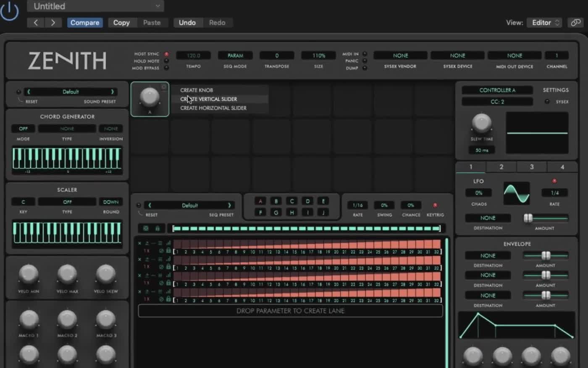The image size is (588, 368).
Task: Go to next preset arrow
Action: [53, 23]
